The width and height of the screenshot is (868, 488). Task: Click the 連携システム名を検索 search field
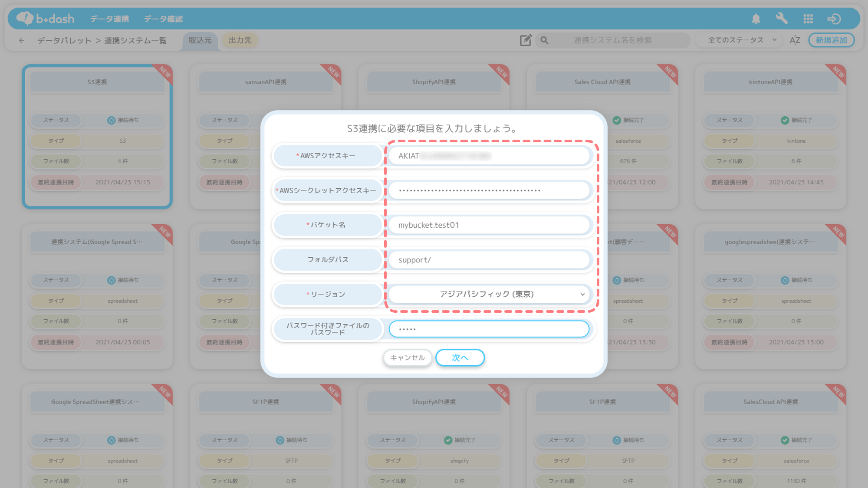coord(612,40)
